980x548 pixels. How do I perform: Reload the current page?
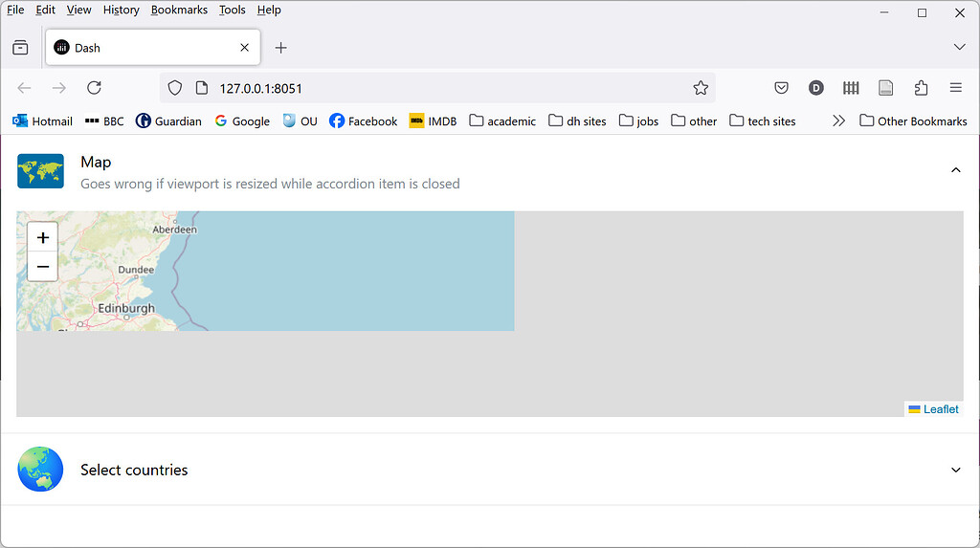[x=95, y=88]
